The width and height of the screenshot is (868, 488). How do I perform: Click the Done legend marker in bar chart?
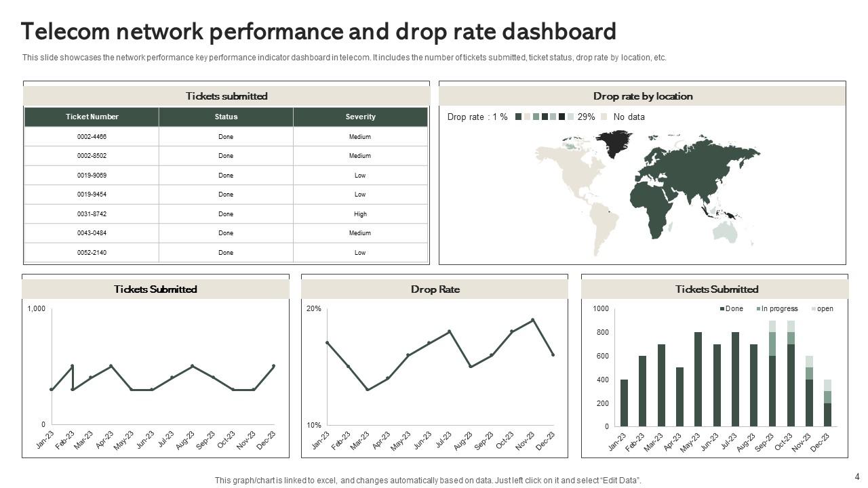coord(722,309)
